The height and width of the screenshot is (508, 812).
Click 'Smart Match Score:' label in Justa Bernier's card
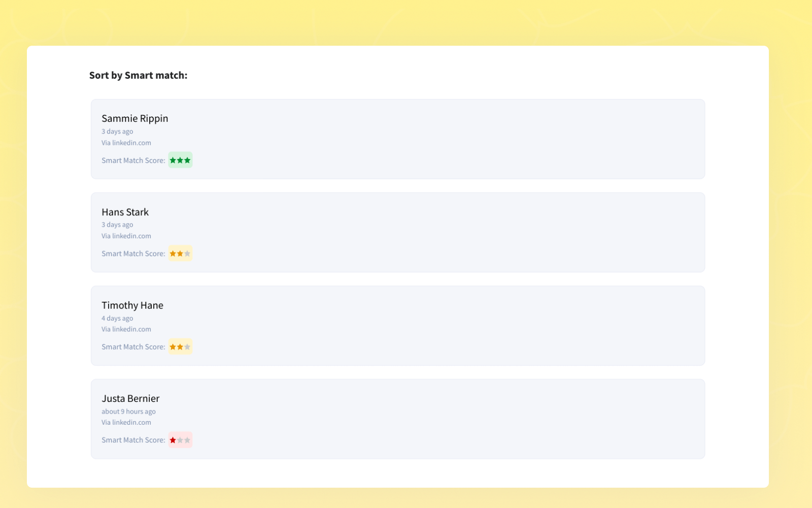click(133, 440)
